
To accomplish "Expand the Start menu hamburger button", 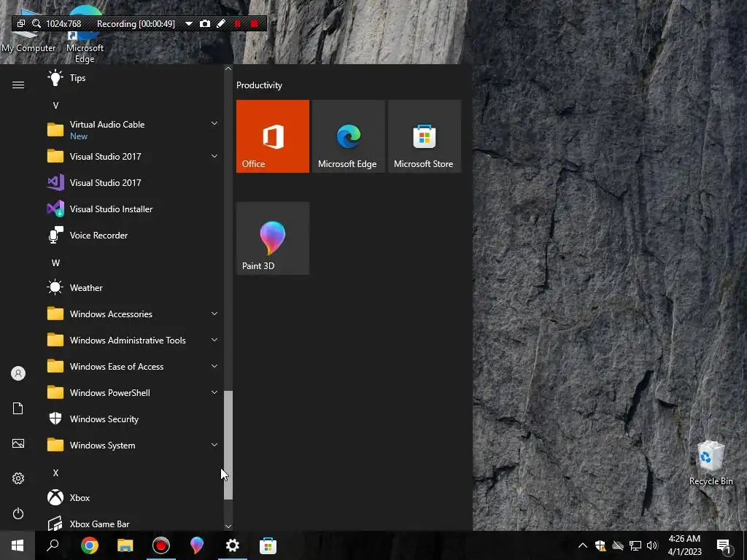I will (x=18, y=85).
